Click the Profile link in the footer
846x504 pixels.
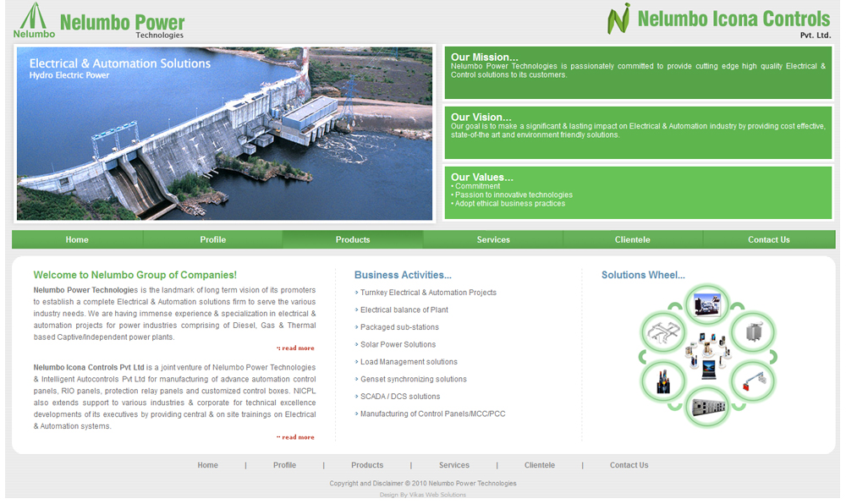(x=284, y=465)
